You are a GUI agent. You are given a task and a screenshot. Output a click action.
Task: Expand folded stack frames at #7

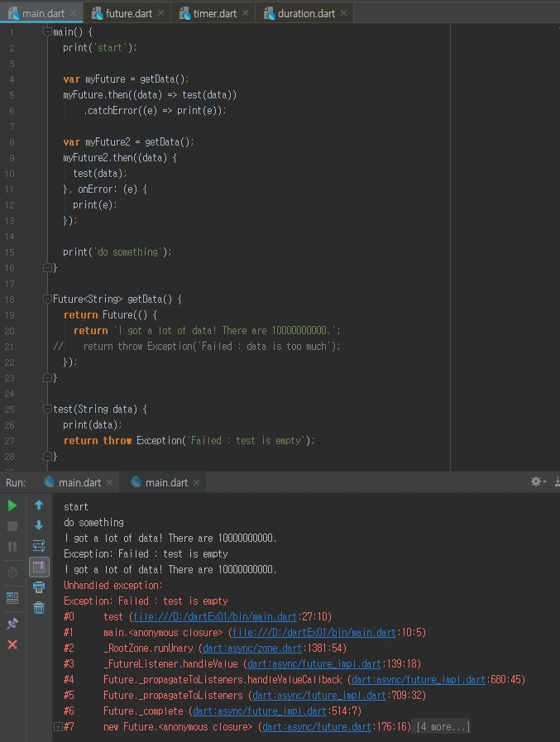tap(58, 726)
